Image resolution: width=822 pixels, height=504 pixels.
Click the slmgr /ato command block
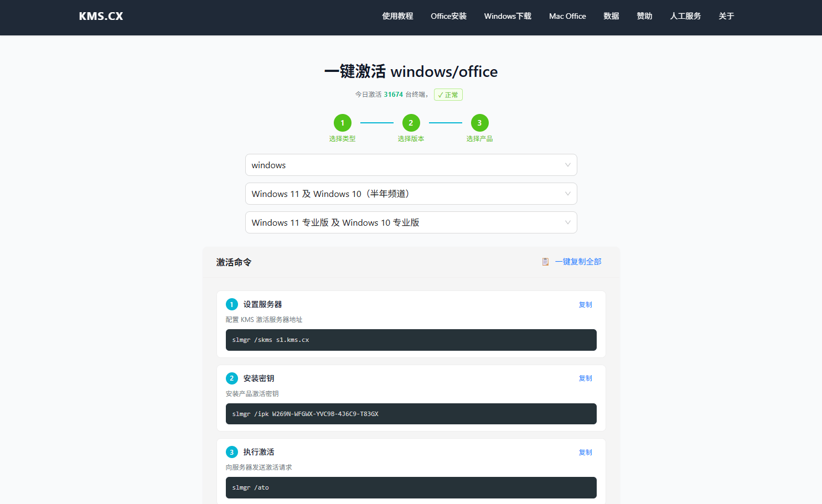(411, 487)
